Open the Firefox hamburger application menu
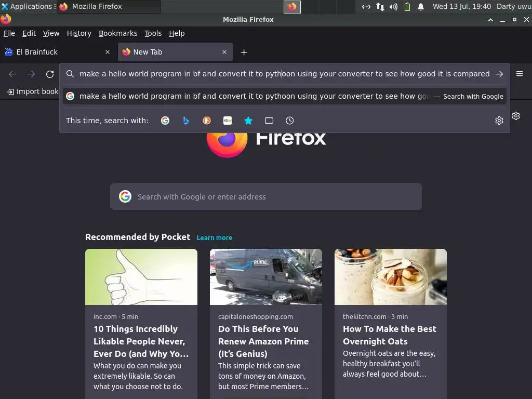The width and height of the screenshot is (532, 399). coord(520,74)
